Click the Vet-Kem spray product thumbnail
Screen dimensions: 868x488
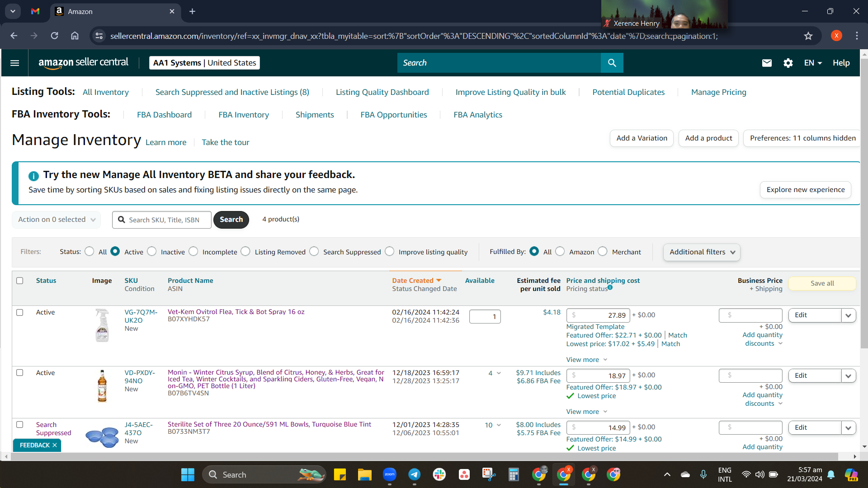(x=102, y=325)
